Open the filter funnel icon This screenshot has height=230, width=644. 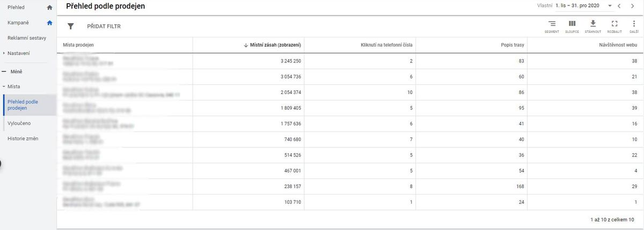click(x=70, y=26)
